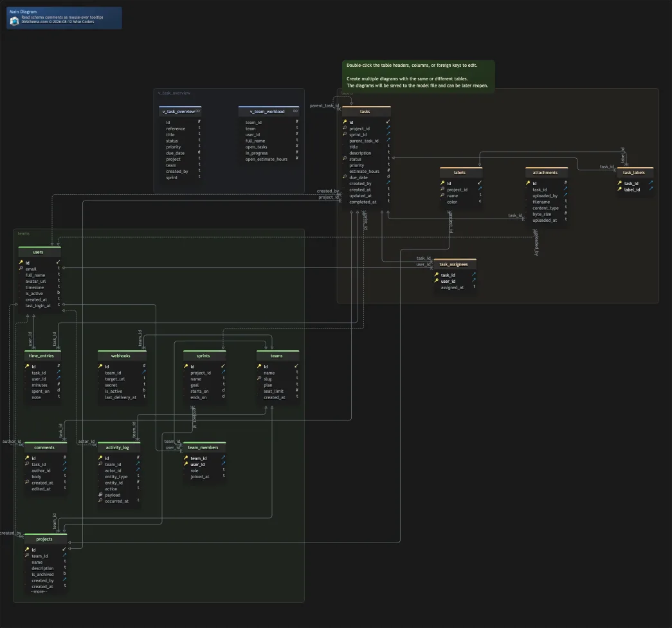Click view icon in v_task_overview header
672x628 pixels.
(x=197, y=111)
